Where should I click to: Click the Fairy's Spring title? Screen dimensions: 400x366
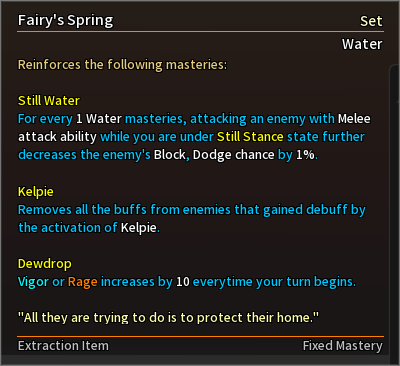[66, 20]
